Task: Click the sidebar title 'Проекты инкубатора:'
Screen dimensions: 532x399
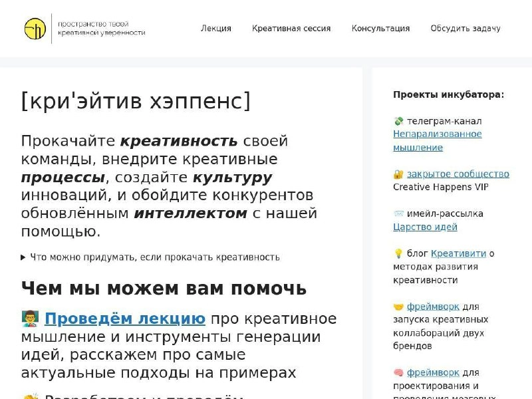Action: (448, 94)
